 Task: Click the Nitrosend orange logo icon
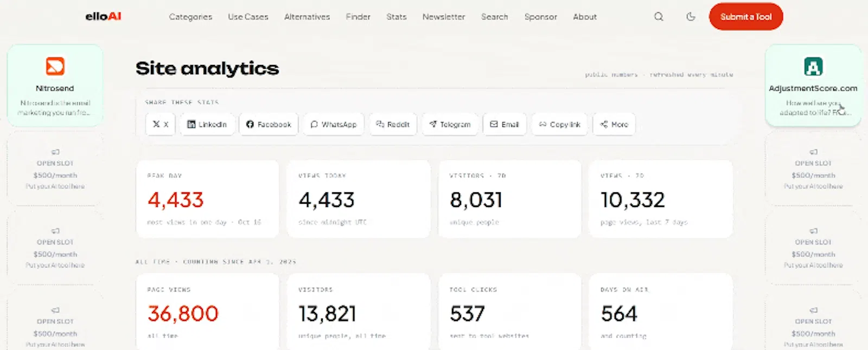tap(55, 67)
